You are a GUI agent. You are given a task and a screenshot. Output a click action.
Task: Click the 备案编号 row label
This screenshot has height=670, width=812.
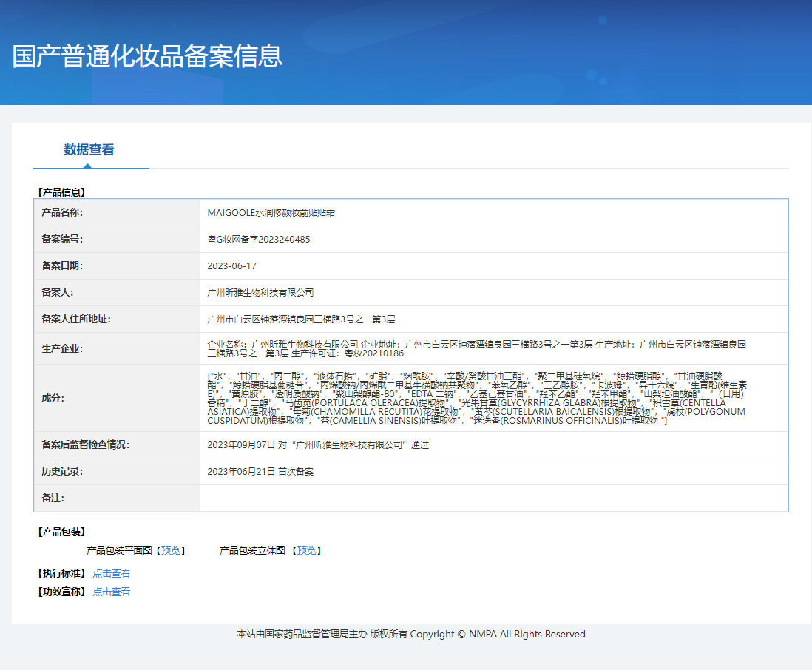tap(62, 239)
